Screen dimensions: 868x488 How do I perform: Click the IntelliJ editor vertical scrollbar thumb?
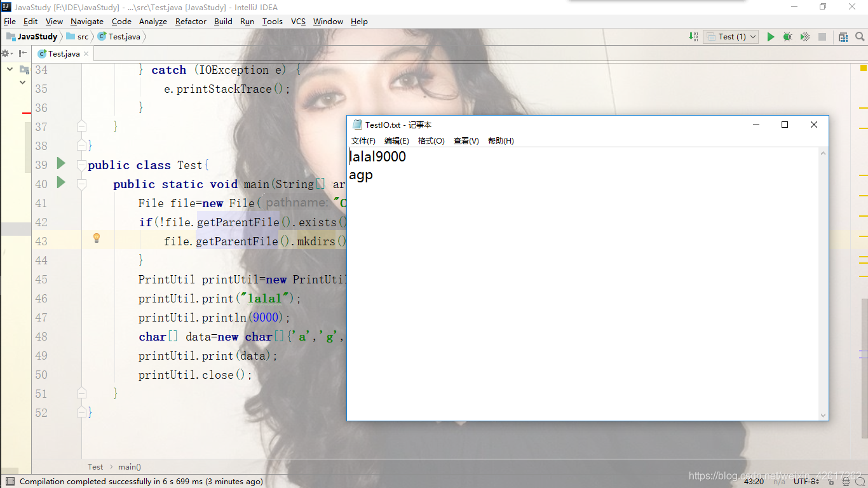pos(864,368)
